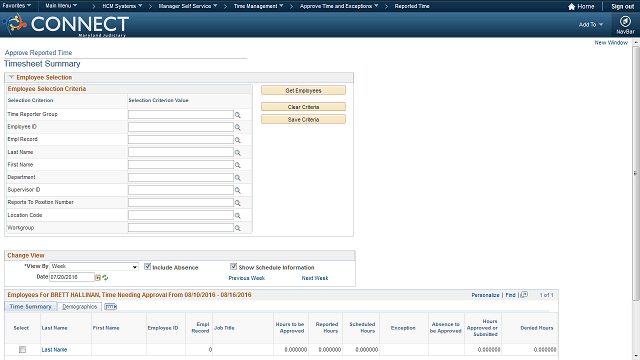
Task: Toggle the Include Absence checkbox
Action: pyautogui.click(x=147, y=267)
